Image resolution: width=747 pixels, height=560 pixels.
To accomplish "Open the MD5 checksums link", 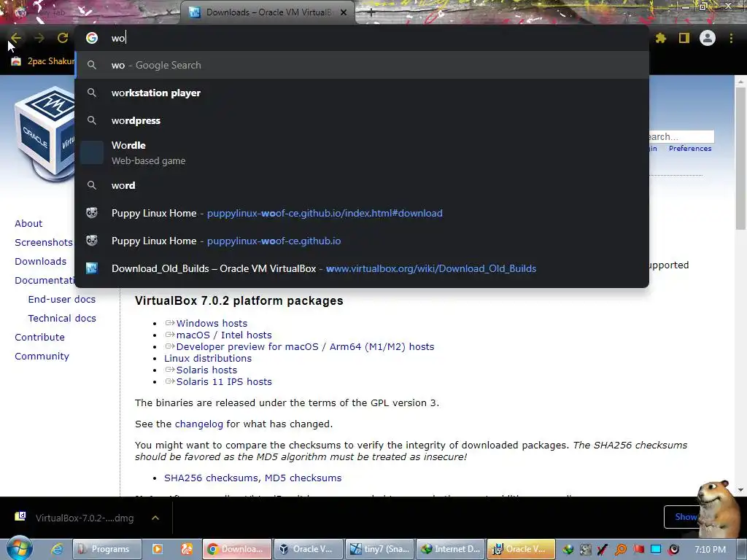I will tap(303, 478).
